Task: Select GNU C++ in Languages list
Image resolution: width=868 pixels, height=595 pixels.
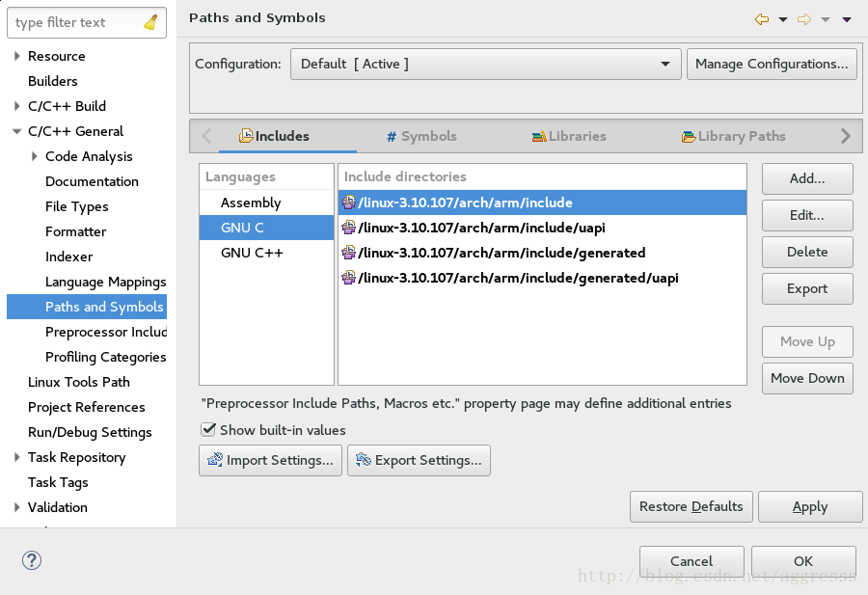Action: tap(266, 253)
